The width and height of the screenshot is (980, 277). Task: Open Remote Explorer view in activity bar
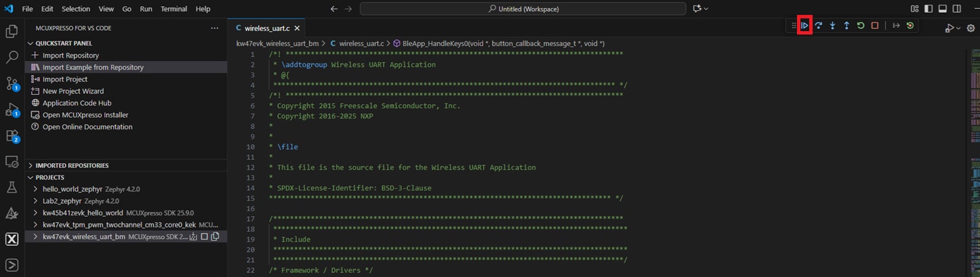(x=12, y=161)
